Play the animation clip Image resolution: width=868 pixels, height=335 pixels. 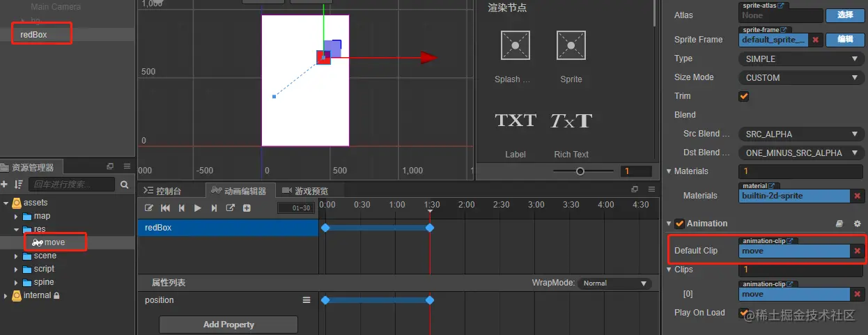[x=198, y=208]
